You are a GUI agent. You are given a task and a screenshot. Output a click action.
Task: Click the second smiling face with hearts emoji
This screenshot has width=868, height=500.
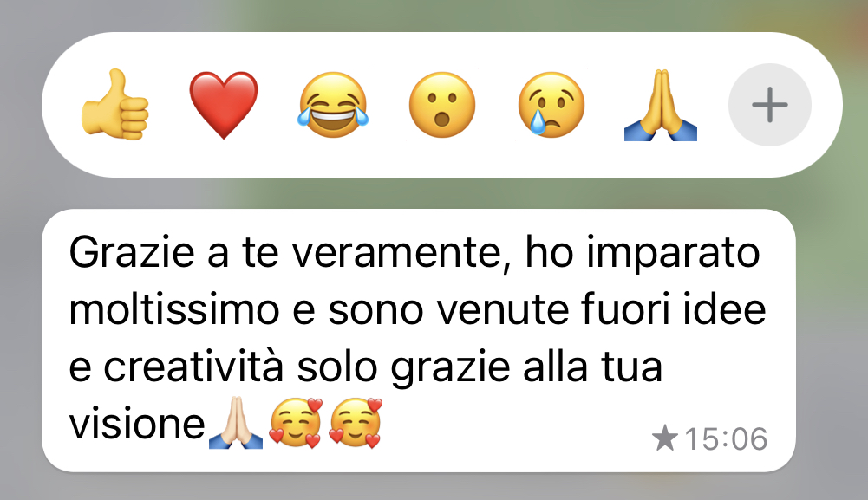pos(356,423)
